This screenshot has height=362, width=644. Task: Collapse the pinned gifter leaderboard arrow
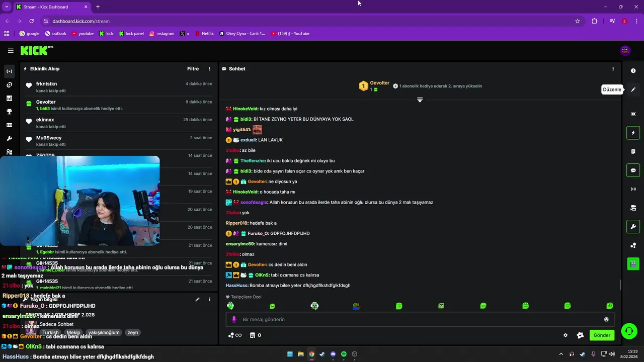pos(420,100)
